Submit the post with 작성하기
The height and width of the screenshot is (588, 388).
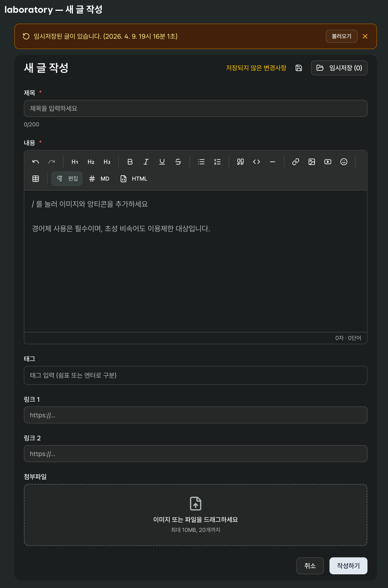(x=348, y=566)
